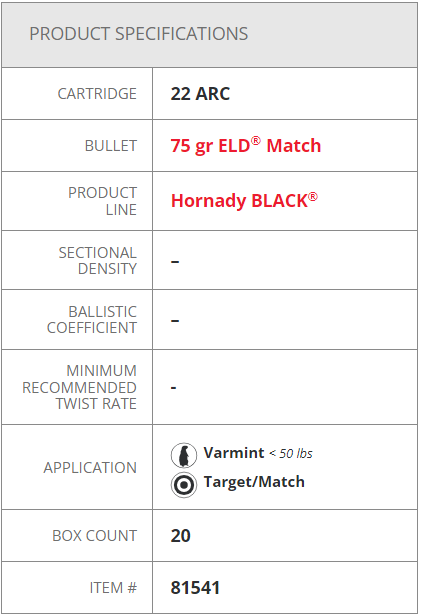
Task: Click the Application row label
Action: pyautogui.click(x=90, y=468)
